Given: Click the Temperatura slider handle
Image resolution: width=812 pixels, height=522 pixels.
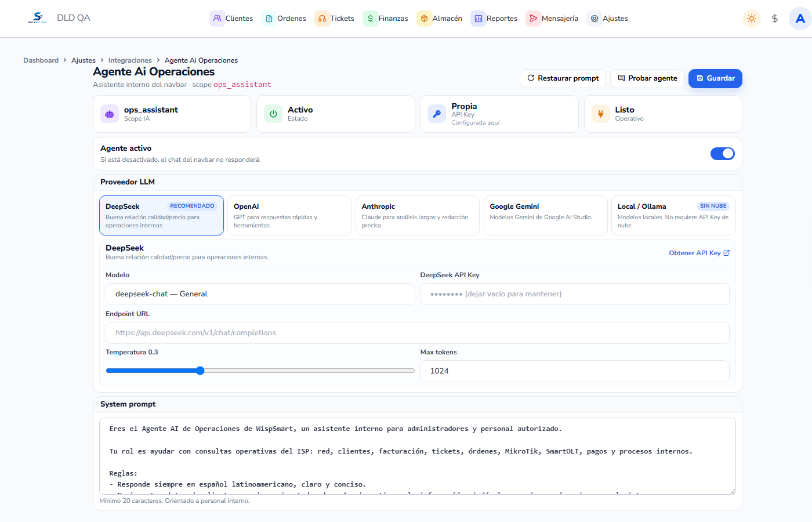Looking at the screenshot, I should click(200, 371).
